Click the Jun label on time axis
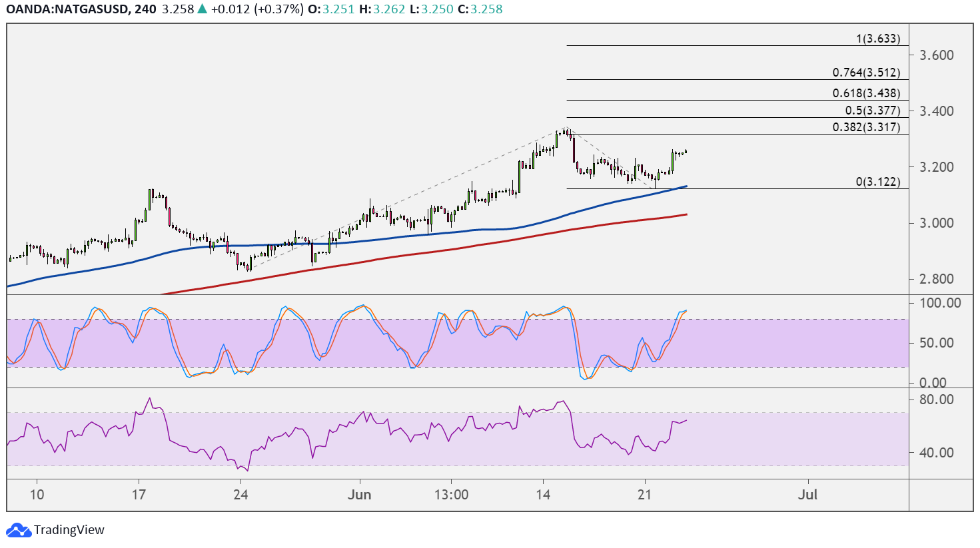980x548 pixels. tap(360, 495)
